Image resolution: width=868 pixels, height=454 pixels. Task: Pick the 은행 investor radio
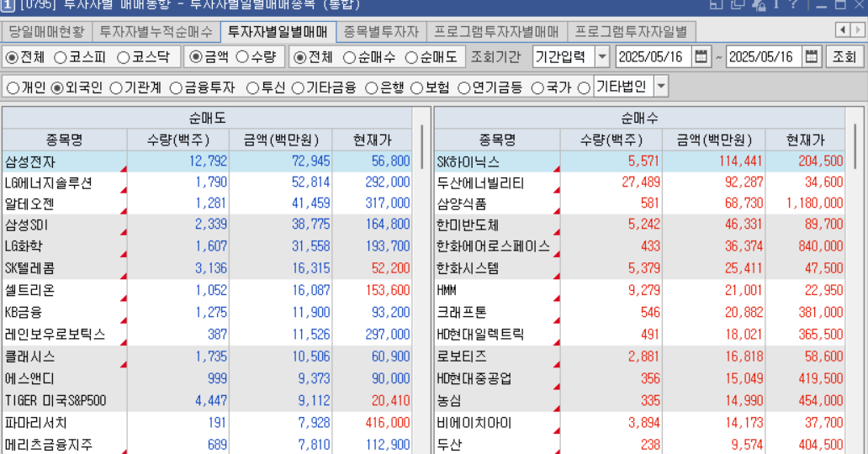pos(372,88)
